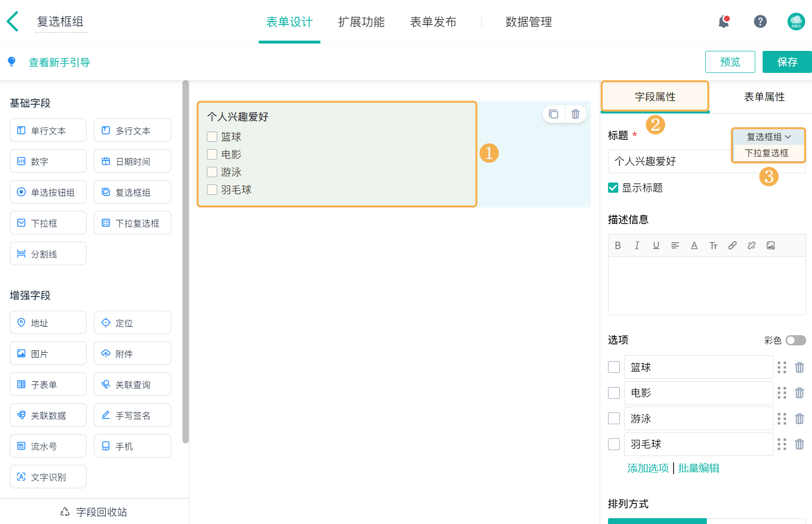Open the notifications bell

pyautogui.click(x=723, y=22)
